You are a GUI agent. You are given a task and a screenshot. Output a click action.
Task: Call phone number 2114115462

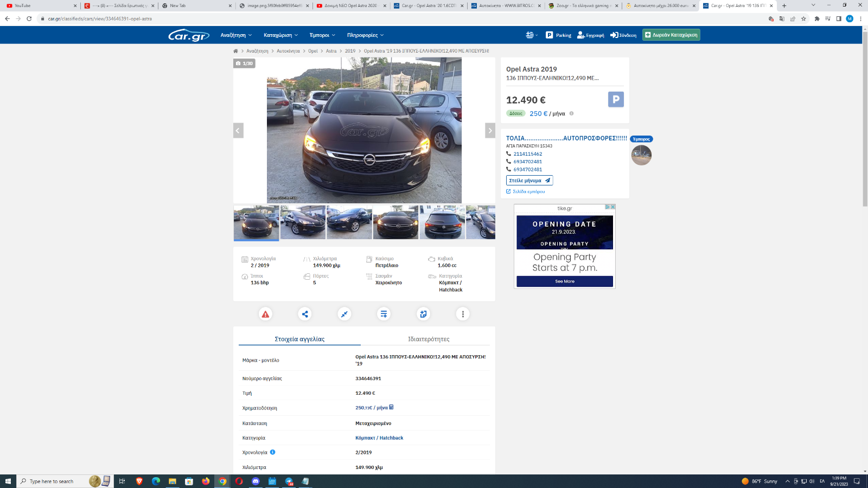click(x=527, y=154)
